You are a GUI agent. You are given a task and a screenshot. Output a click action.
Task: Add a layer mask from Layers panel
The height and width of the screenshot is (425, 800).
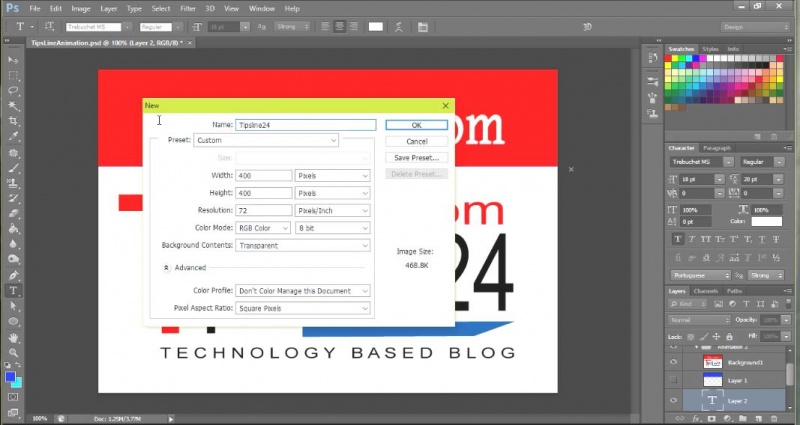[x=711, y=419]
